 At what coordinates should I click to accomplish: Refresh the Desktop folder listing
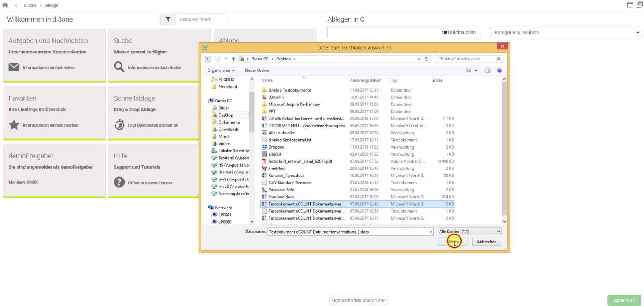tap(426, 59)
